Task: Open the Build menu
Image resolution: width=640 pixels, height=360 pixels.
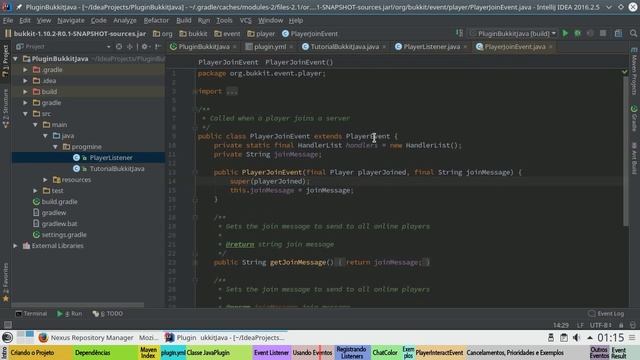Action: pyautogui.click(x=183, y=20)
